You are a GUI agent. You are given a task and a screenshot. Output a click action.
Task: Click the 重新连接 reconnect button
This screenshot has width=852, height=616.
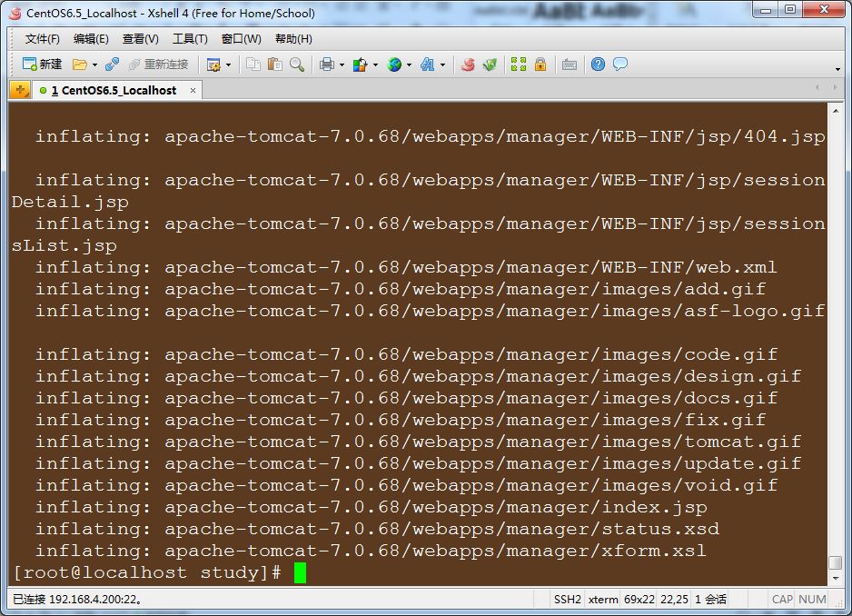click(158, 65)
